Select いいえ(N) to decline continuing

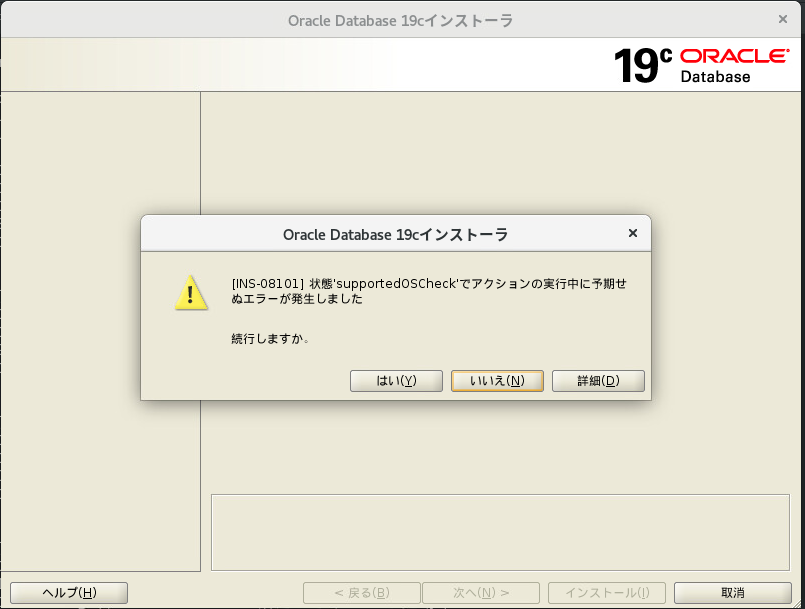[497, 380]
